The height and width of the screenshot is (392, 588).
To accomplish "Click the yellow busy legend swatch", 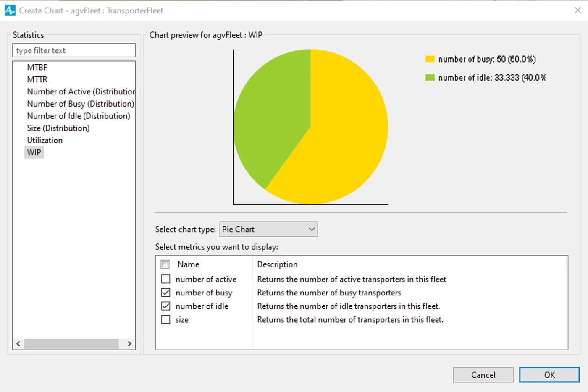I will [x=430, y=59].
